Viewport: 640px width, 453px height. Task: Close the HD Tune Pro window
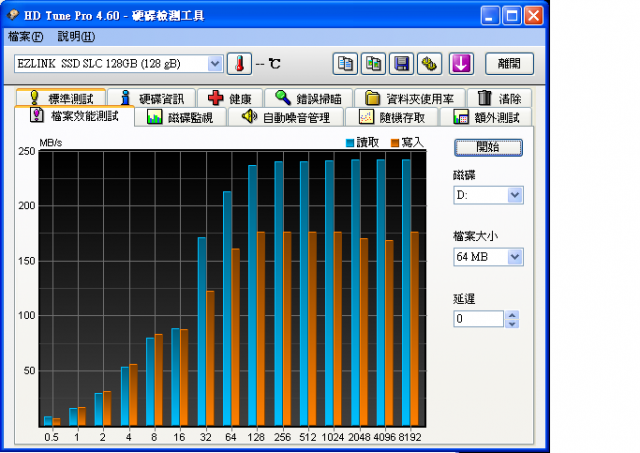(533, 16)
